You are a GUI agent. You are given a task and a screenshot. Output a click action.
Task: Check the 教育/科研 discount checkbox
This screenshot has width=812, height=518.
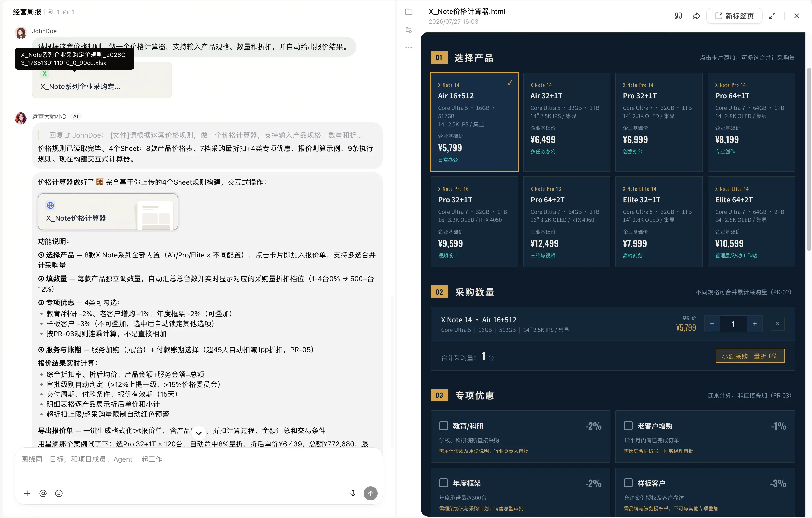pyautogui.click(x=443, y=425)
